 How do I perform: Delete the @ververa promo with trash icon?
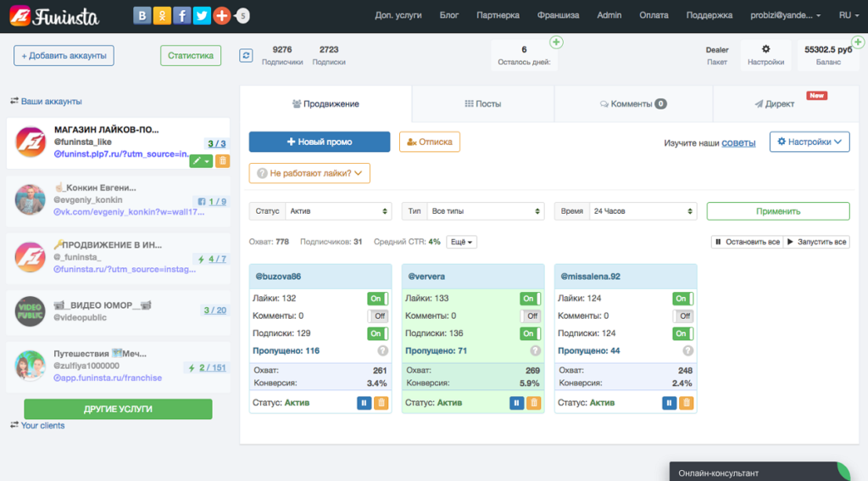pyautogui.click(x=534, y=403)
